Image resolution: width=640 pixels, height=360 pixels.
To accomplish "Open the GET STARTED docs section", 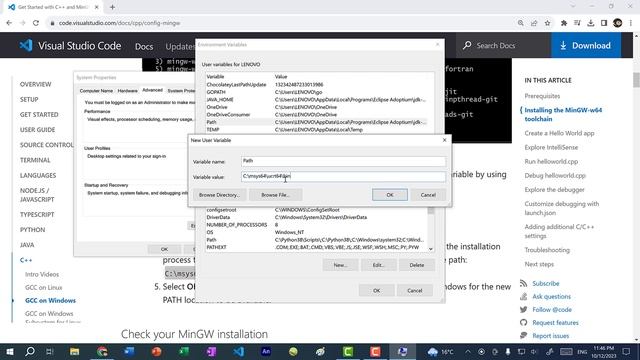I will tap(39, 115).
